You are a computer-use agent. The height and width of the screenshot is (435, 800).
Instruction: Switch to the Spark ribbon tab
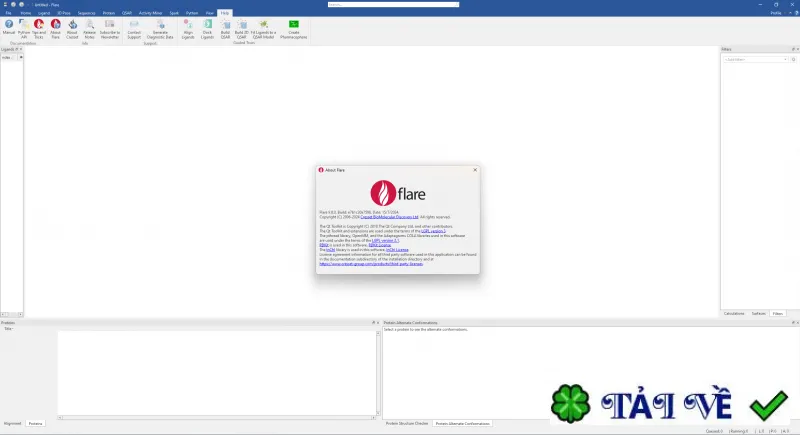[174, 13]
